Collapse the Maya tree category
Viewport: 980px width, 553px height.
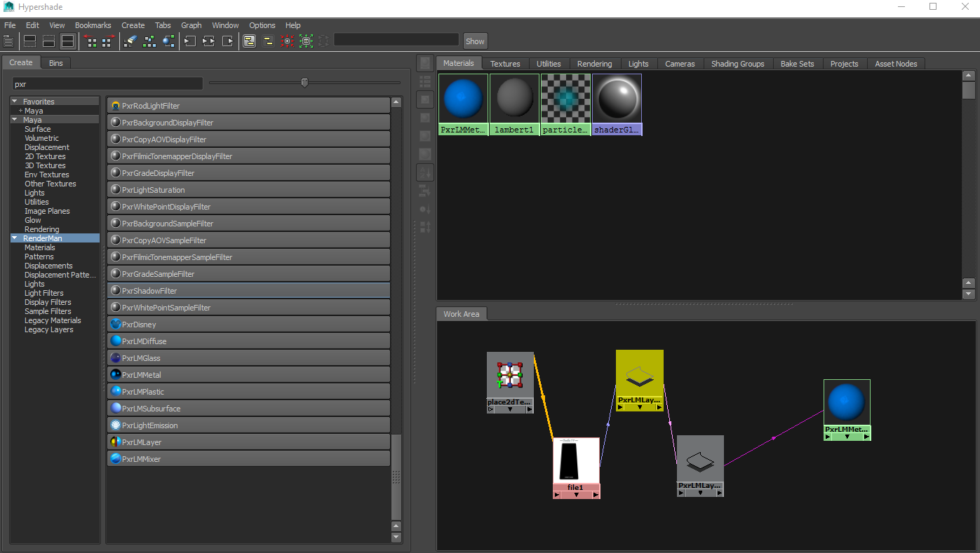[15, 120]
